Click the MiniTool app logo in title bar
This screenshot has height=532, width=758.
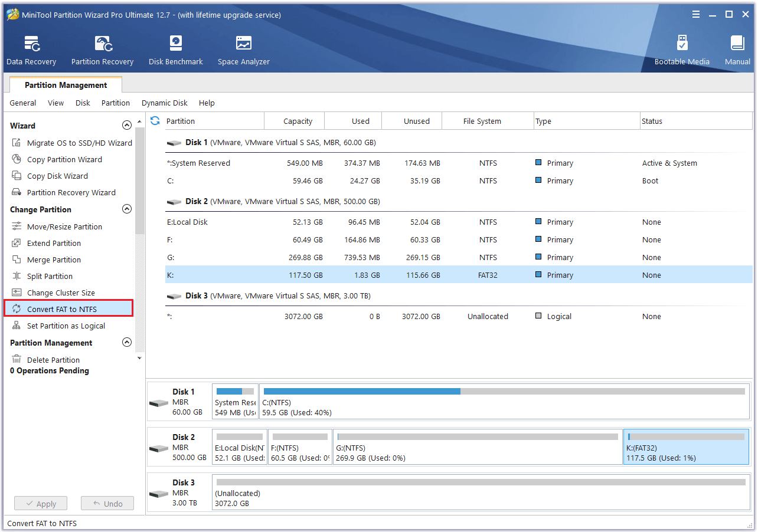[13, 15]
